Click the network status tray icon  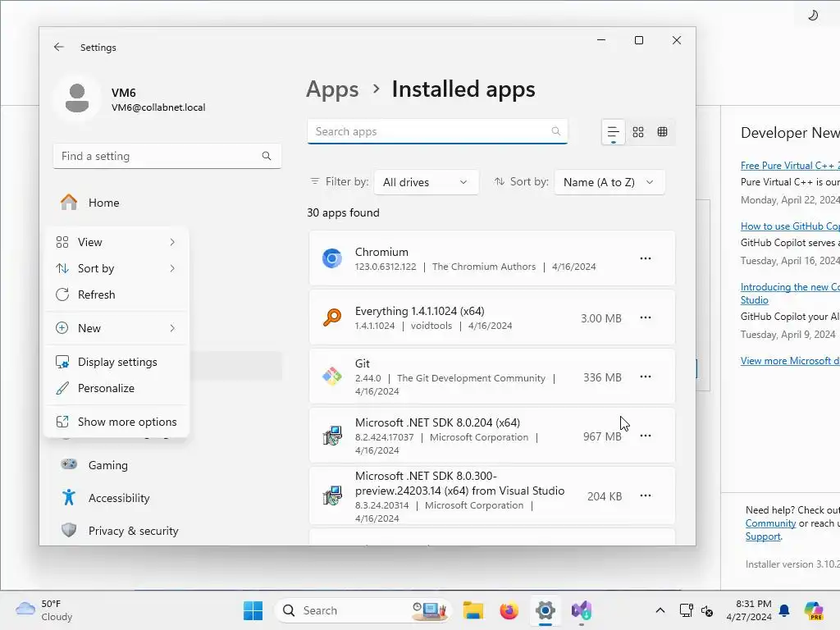(x=687, y=610)
